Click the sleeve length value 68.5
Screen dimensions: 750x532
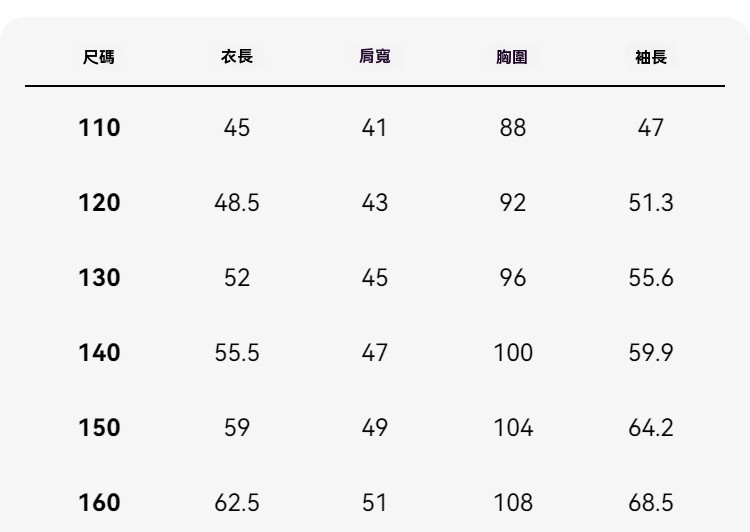click(650, 503)
